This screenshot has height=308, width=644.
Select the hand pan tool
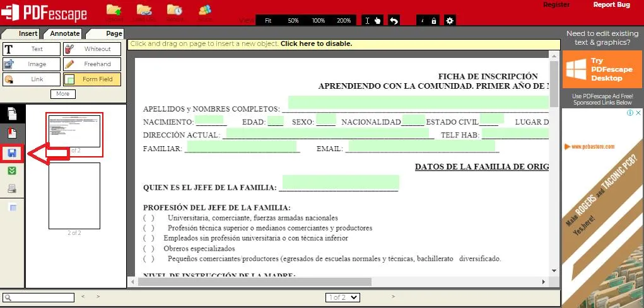click(377, 21)
